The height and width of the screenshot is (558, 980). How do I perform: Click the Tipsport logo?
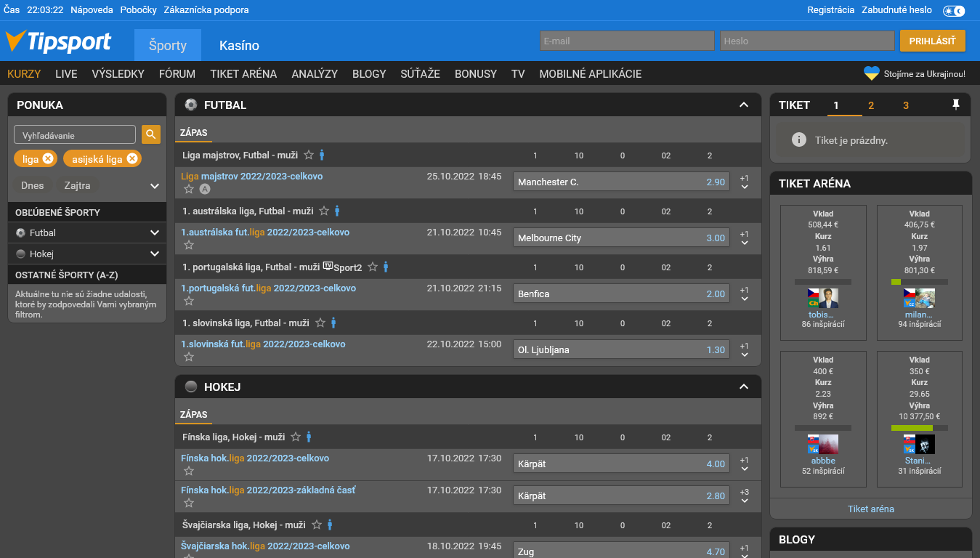pos(60,41)
